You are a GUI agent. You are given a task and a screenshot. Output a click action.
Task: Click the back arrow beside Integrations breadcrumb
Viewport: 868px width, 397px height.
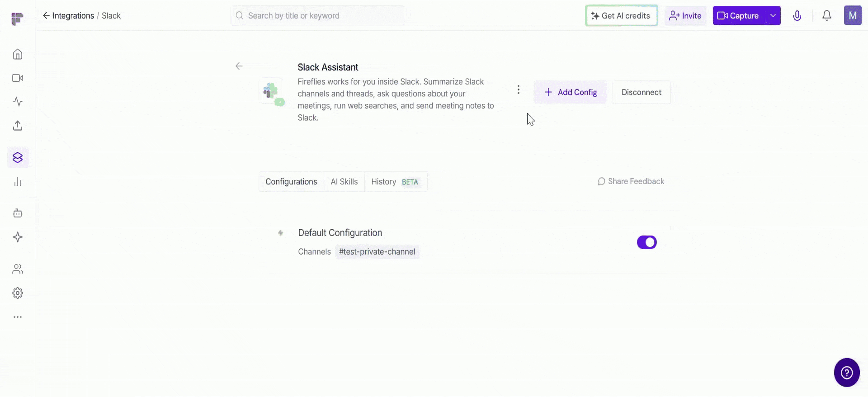click(46, 16)
